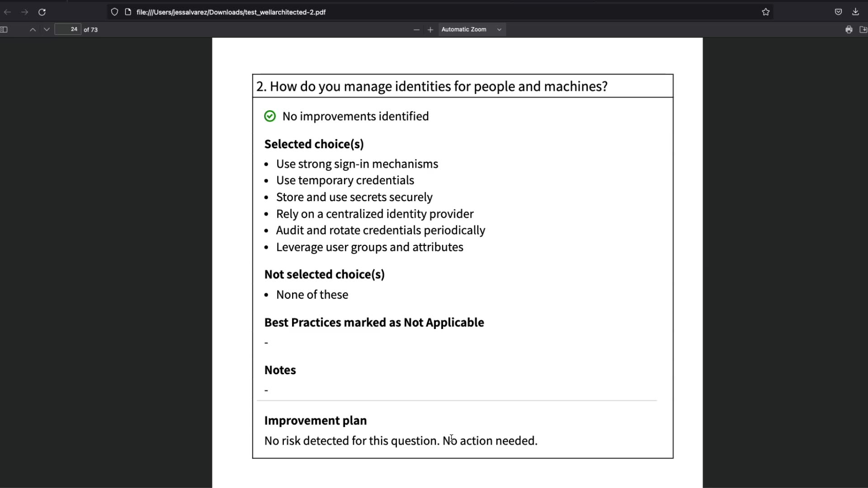Go to next PDF page
This screenshot has height=488, width=868.
[47, 30]
